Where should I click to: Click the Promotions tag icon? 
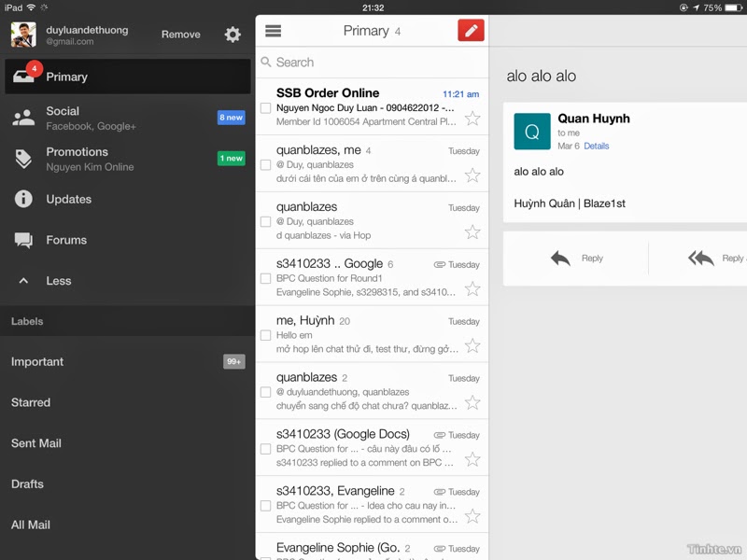(23, 159)
